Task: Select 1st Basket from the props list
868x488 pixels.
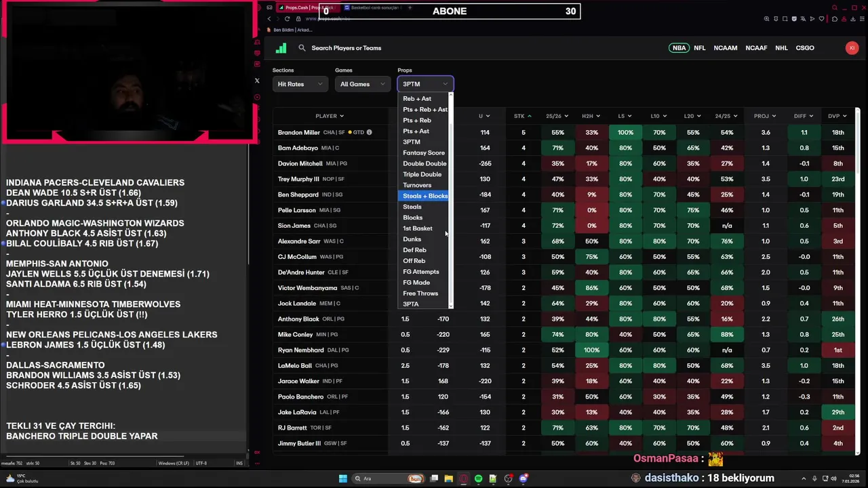Action: coord(424,228)
